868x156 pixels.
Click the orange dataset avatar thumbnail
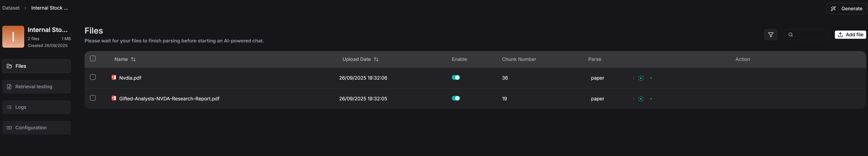(13, 37)
